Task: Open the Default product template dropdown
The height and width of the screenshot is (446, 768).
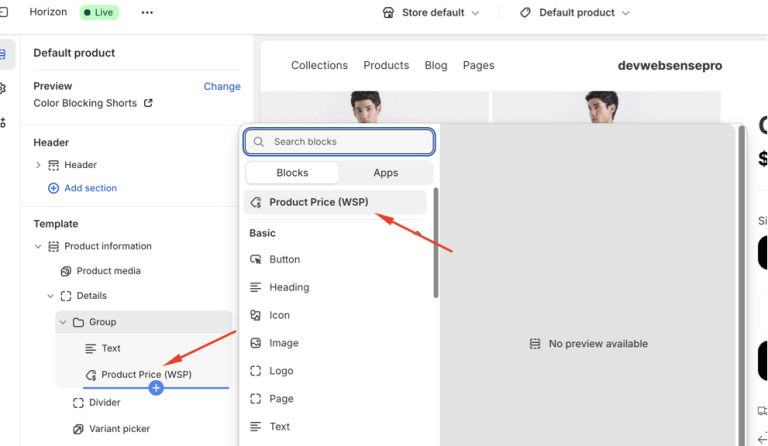Action: (575, 13)
